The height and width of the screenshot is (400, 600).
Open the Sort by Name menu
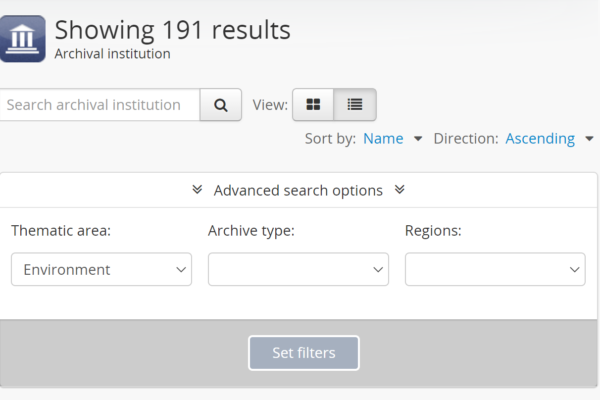pos(383,139)
